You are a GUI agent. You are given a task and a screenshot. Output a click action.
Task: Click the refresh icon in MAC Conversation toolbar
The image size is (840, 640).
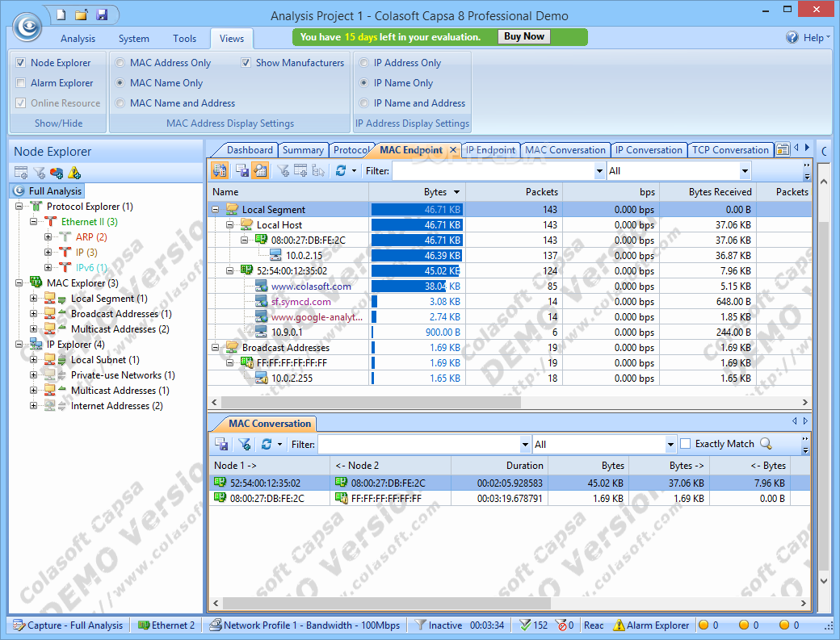point(267,444)
